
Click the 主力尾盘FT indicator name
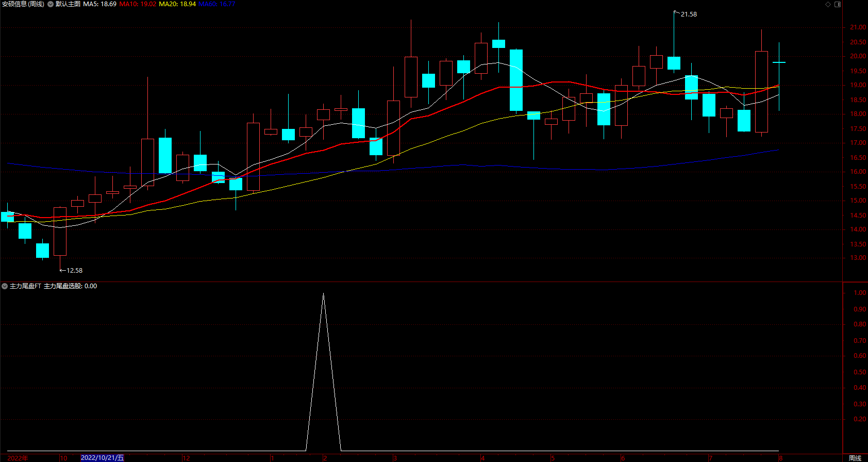coord(25,286)
